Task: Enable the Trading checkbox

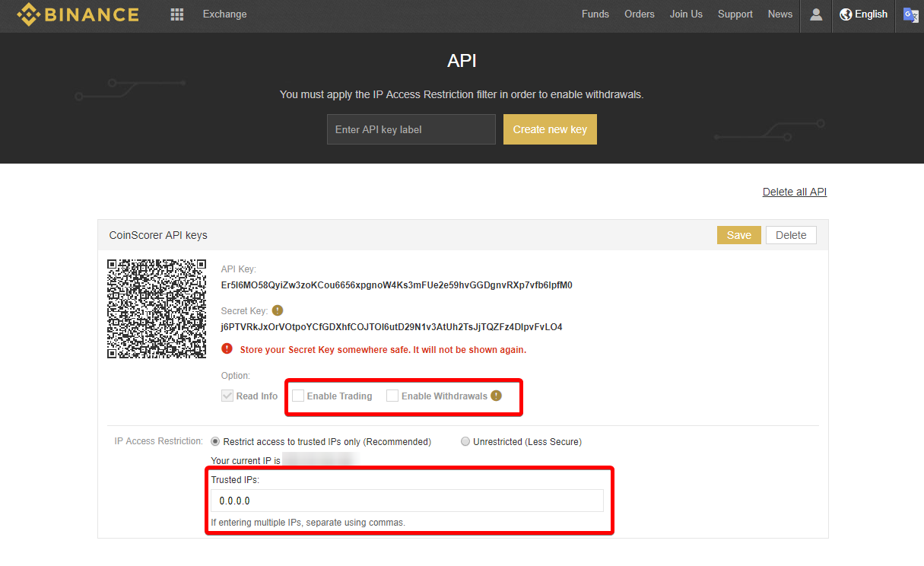Action: (298, 396)
